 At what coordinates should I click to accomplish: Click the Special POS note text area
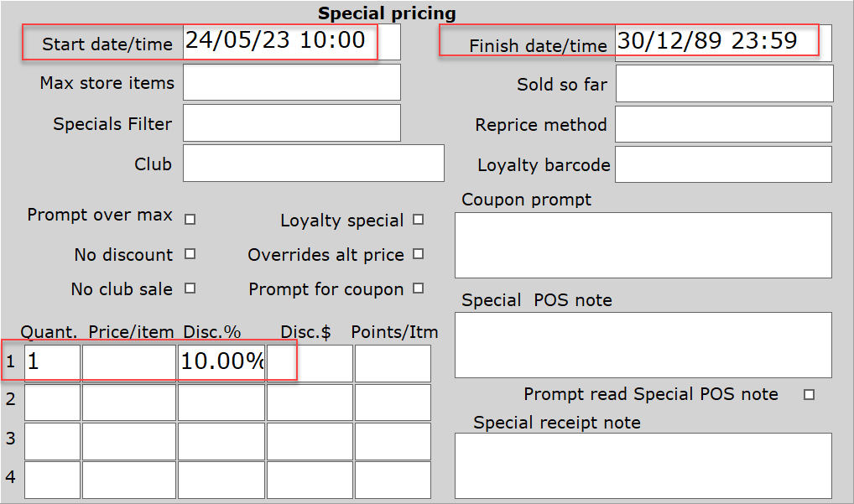[x=643, y=345]
